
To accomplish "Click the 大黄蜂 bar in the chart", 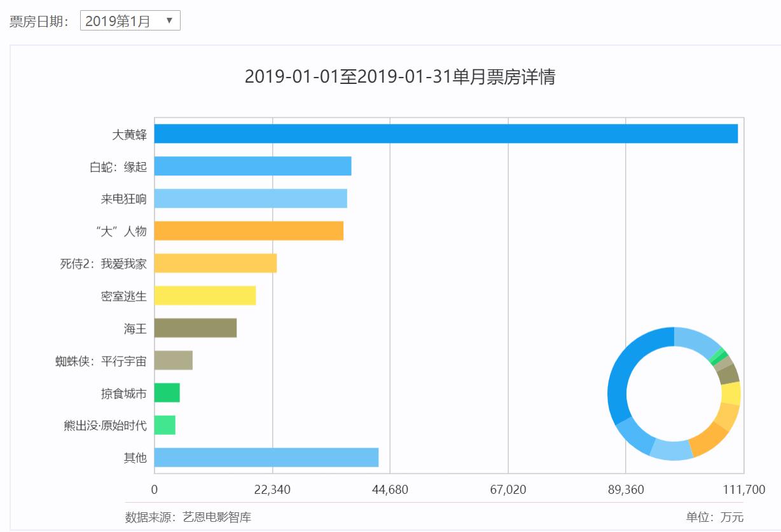I will [x=445, y=132].
